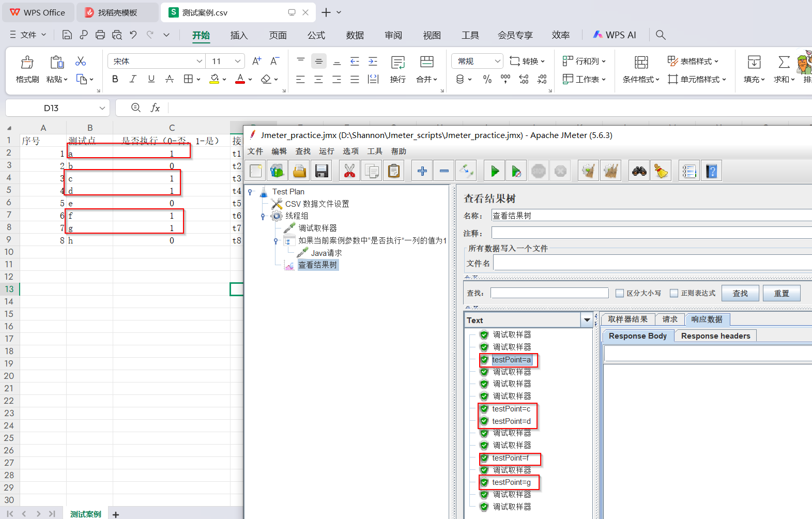
Task: Click the JMeter Paste clipboard icon
Action: point(394,171)
